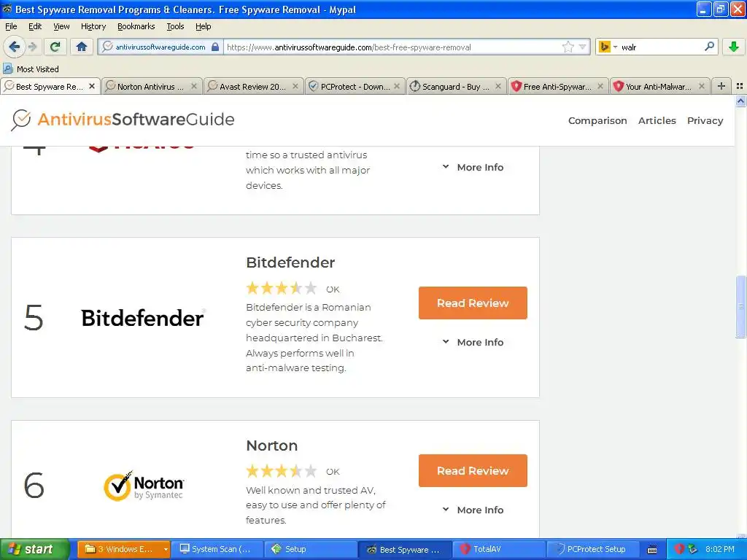Open the Articles page link

tap(657, 120)
